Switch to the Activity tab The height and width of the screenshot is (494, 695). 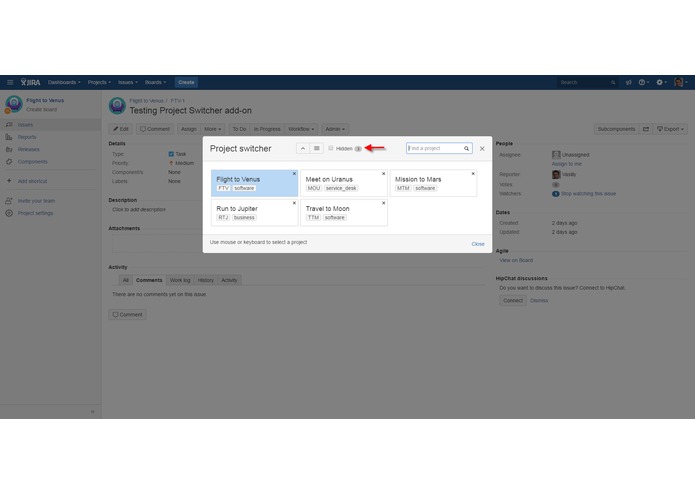click(229, 280)
